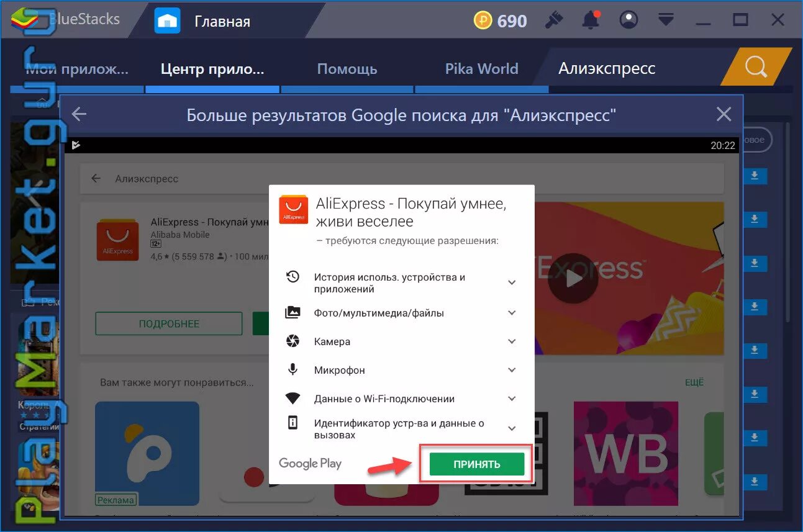Click the camera permission icon

tap(293, 341)
